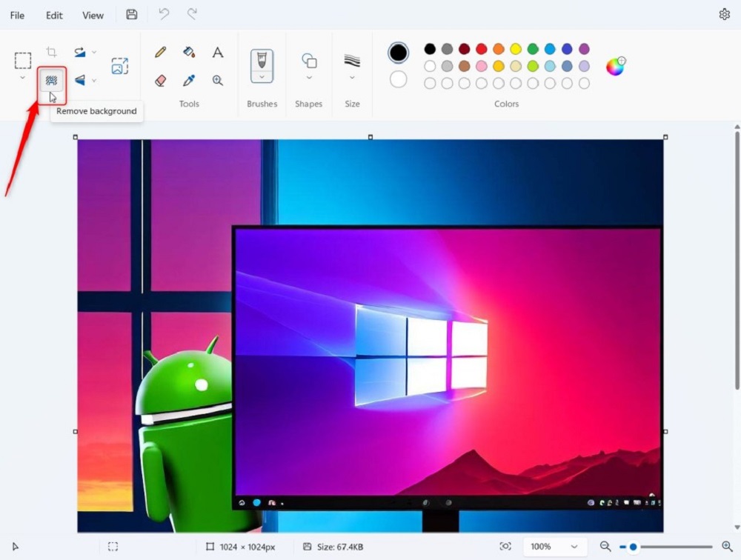Select the rectangular selection tool
Viewport: 741px width, 560px height.
point(23,61)
